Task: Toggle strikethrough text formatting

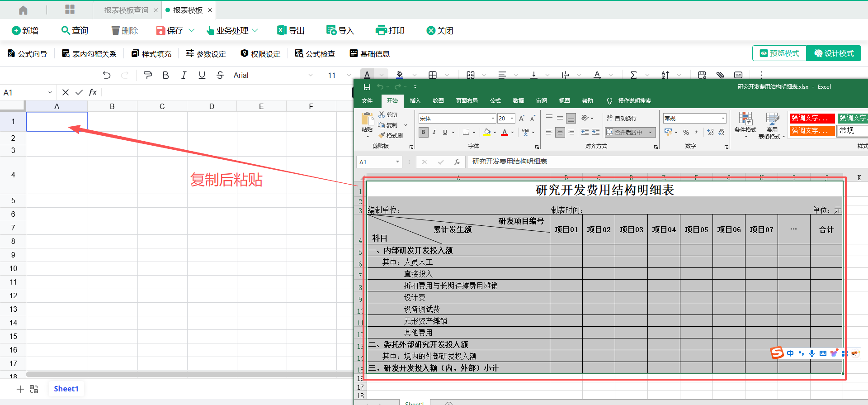Action: 220,75
